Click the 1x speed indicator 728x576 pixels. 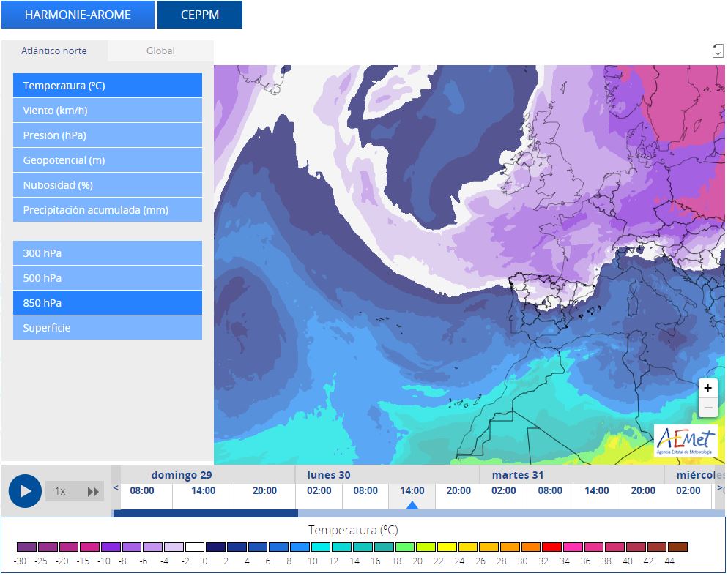[60, 492]
